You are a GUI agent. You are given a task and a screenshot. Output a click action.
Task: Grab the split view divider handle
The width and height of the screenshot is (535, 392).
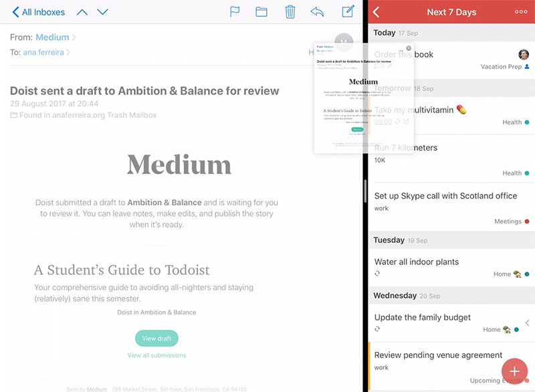(365, 191)
